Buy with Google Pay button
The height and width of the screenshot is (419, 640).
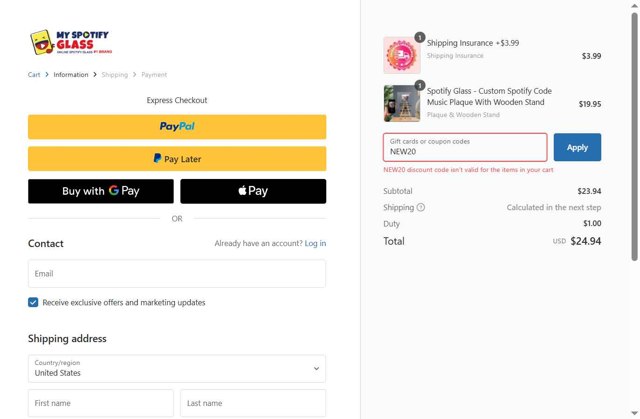pos(101,191)
